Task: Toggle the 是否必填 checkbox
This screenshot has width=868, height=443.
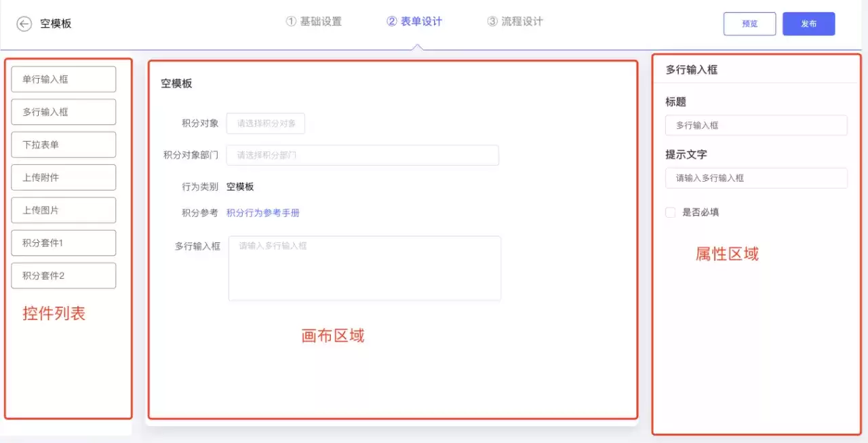Action: click(x=671, y=212)
